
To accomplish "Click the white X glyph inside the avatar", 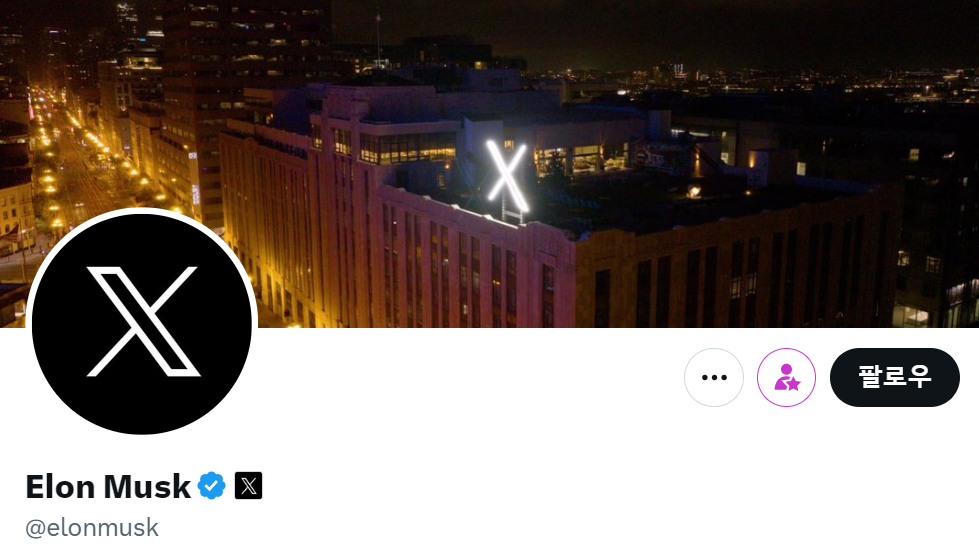I will coord(143,322).
